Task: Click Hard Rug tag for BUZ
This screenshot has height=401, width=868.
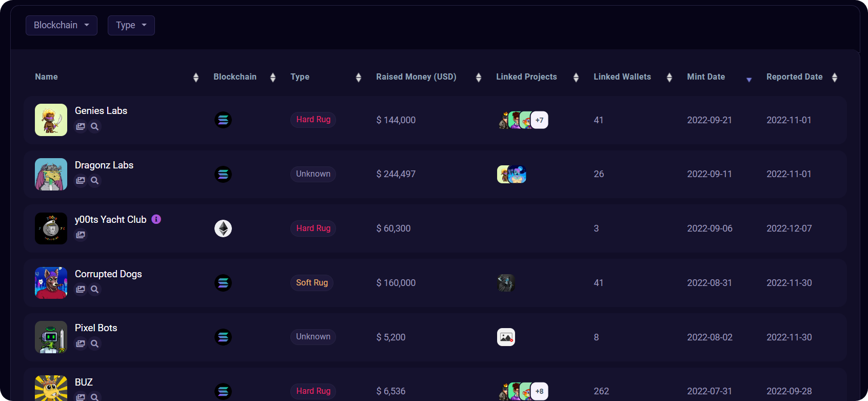Action: coord(313,391)
